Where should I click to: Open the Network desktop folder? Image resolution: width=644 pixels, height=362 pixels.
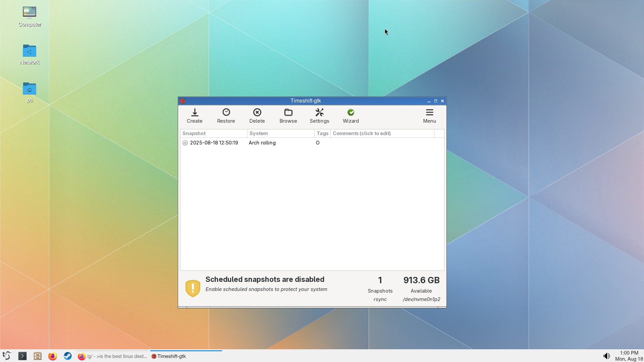(x=30, y=51)
